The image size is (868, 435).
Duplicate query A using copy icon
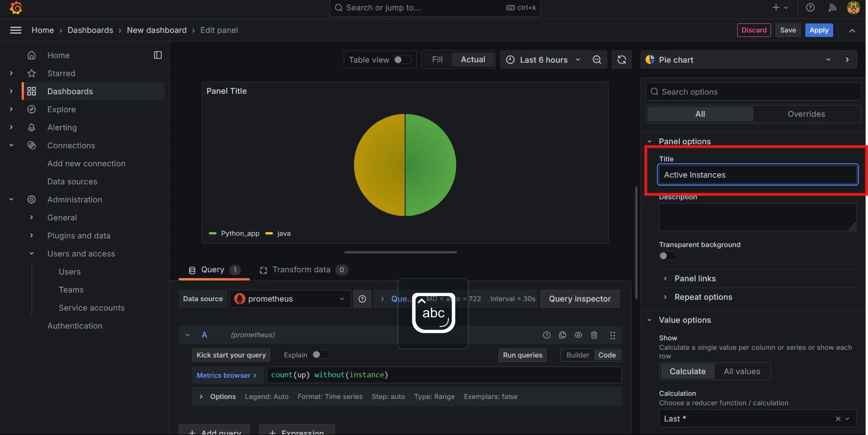[x=563, y=335]
